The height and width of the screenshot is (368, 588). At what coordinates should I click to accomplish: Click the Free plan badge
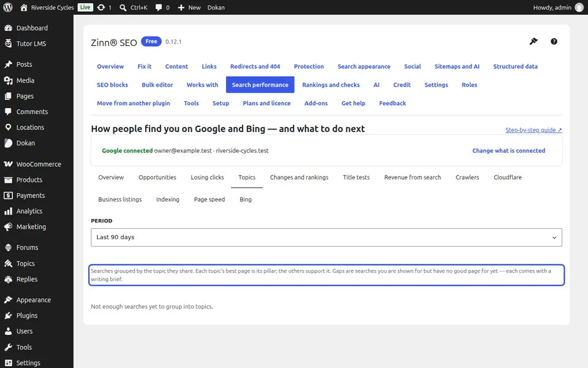pos(151,41)
